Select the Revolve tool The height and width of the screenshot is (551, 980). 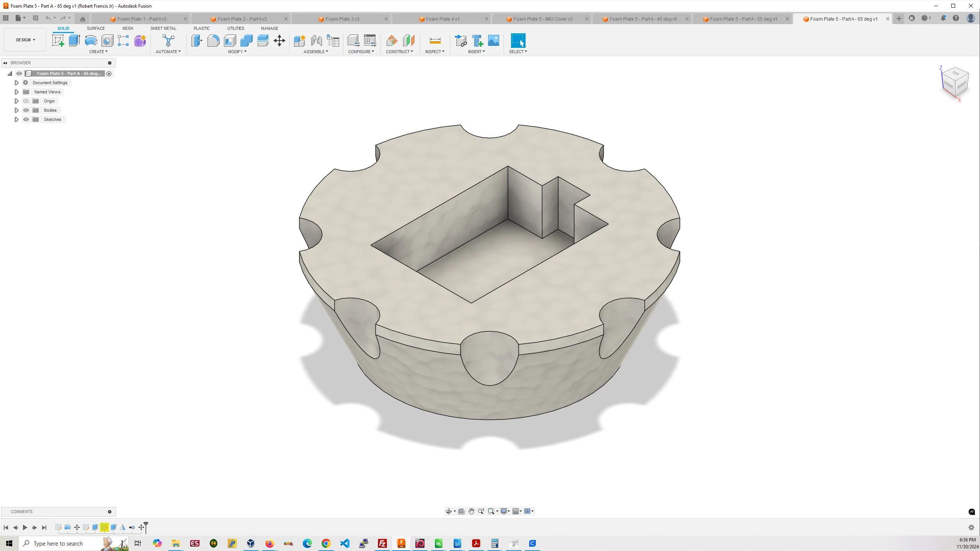point(91,41)
